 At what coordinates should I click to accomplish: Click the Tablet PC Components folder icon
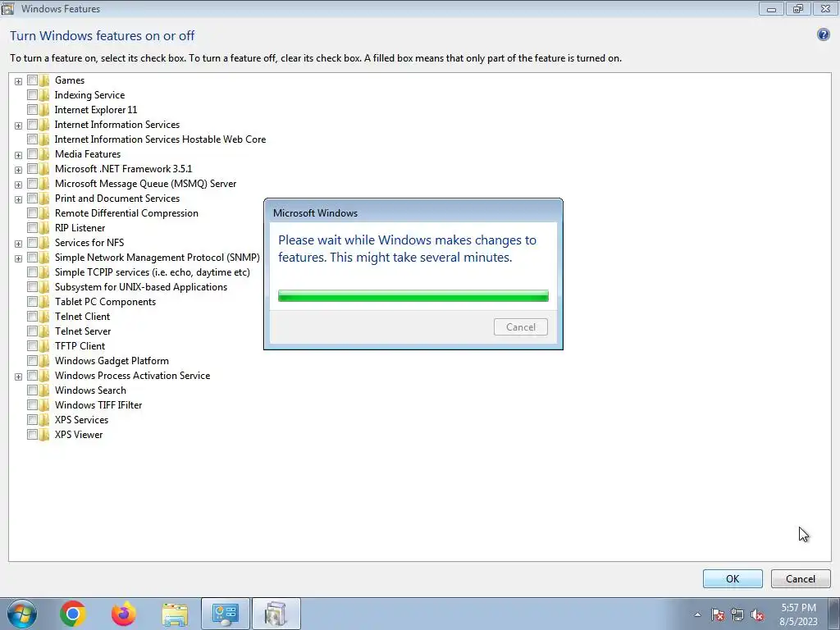tap(44, 302)
